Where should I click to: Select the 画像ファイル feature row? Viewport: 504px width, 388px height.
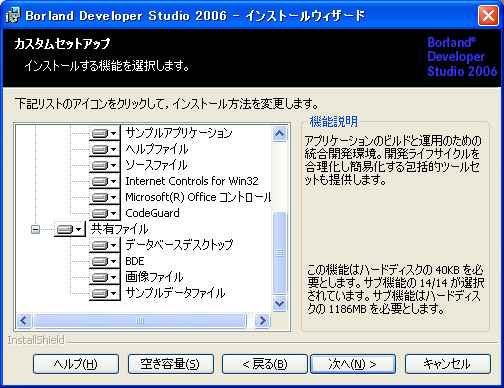pos(154,277)
